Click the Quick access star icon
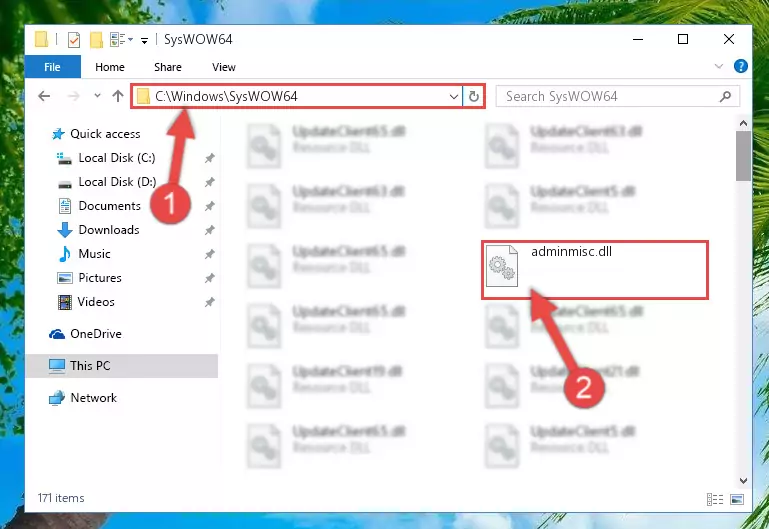The height and width of the screenshot is (529, 769). click(58, 134)
